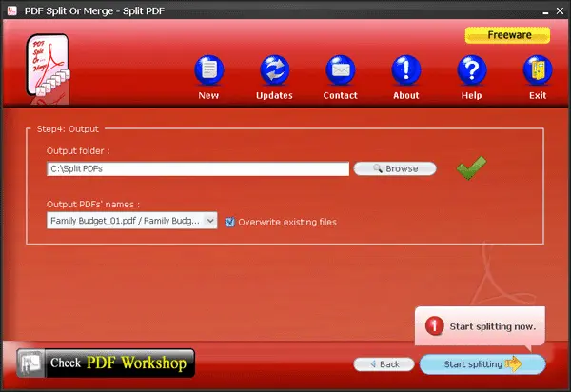Open the Output PDFs' names dropdown

[x=132, y=221]
